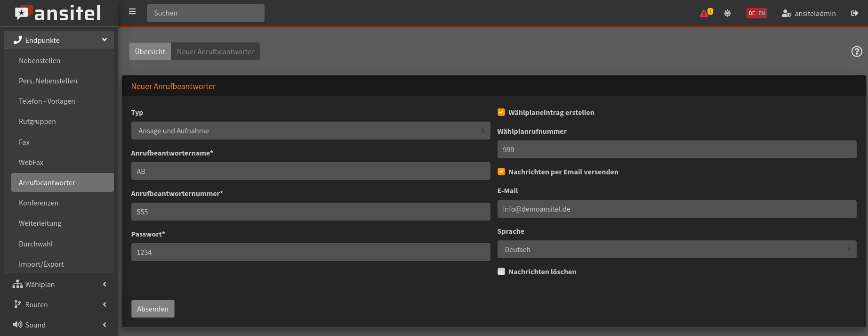Enable Nachrichten löschen checkbox

[501, 271]
